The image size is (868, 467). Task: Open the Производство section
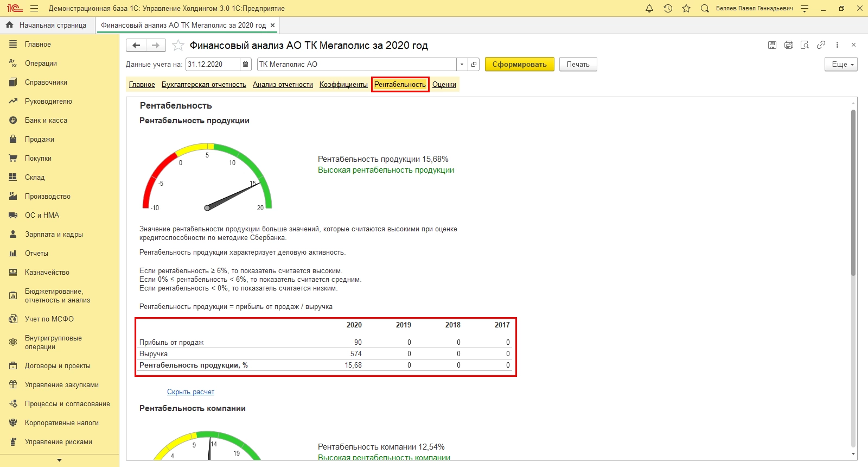tap(60, 197)
